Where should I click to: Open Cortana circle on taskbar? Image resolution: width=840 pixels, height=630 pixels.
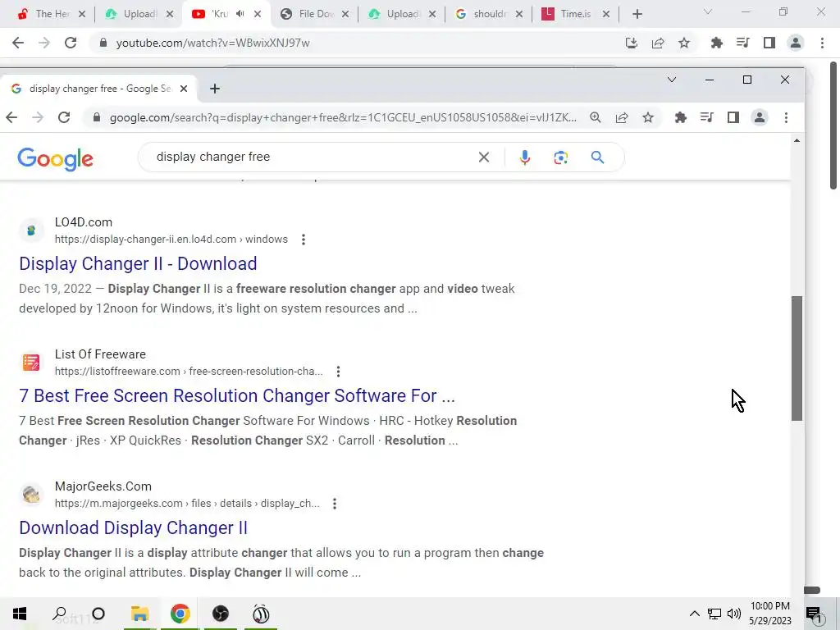[98, 614]
